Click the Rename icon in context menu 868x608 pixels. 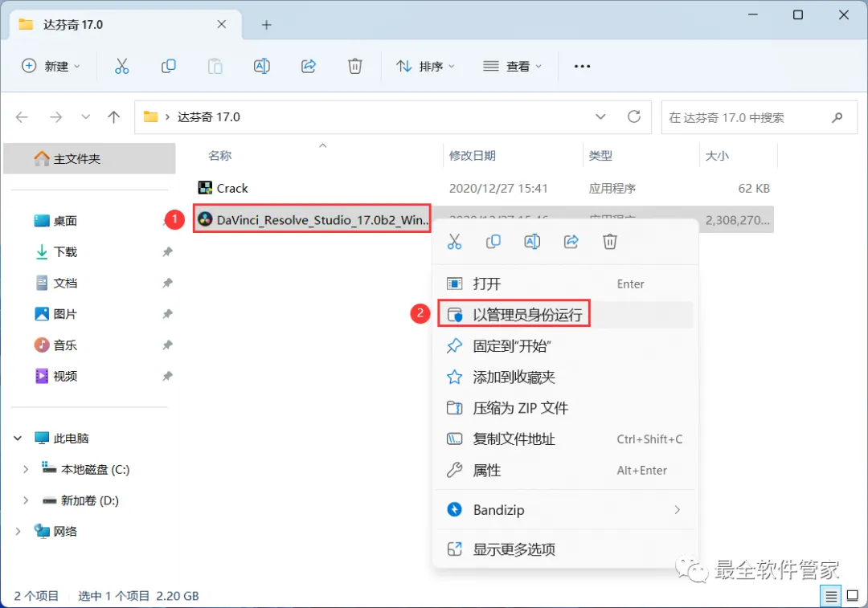pos(532,242)
